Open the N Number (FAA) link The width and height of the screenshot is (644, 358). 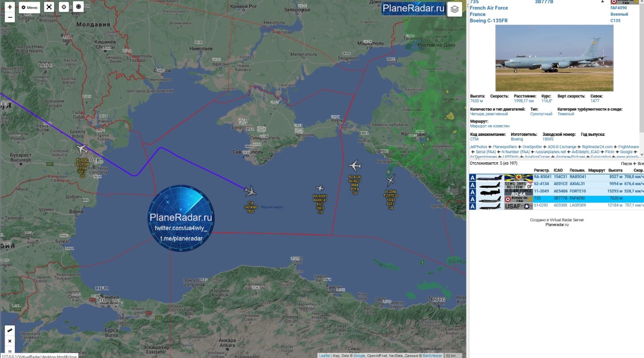pyautogui.click(x=516, y=152)
